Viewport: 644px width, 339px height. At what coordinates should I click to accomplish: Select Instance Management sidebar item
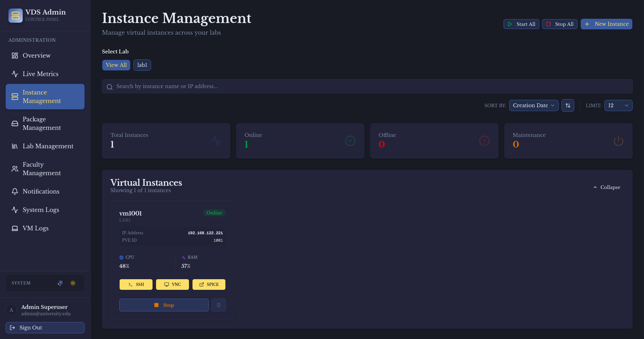[x=45, y=97]
